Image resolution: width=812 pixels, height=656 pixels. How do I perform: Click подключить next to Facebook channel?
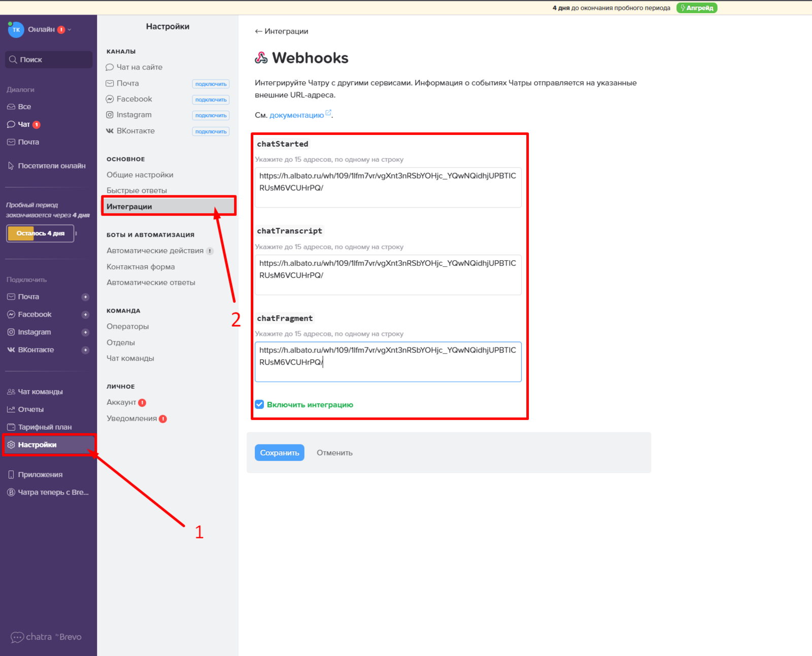pyautogui.click(x=211, y=100)
